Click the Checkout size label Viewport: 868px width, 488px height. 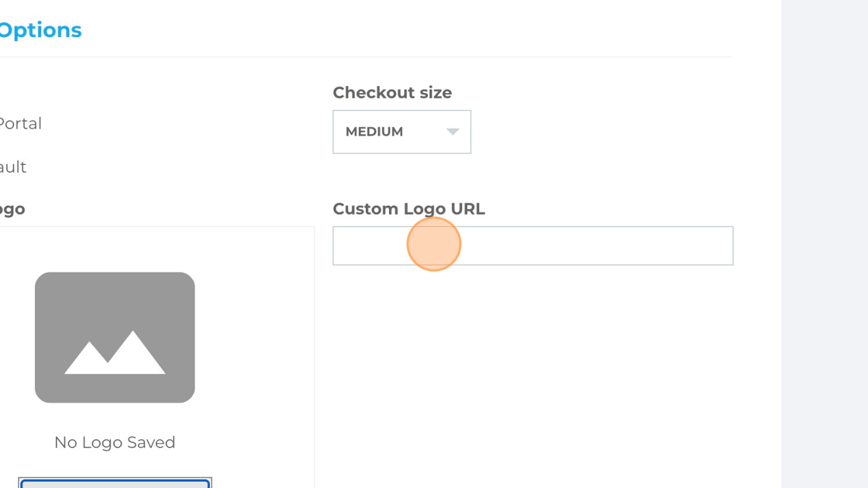tap(392, 92)
